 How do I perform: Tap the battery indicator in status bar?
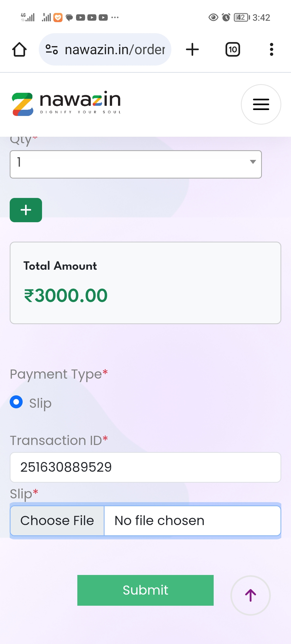coord(241,18)
